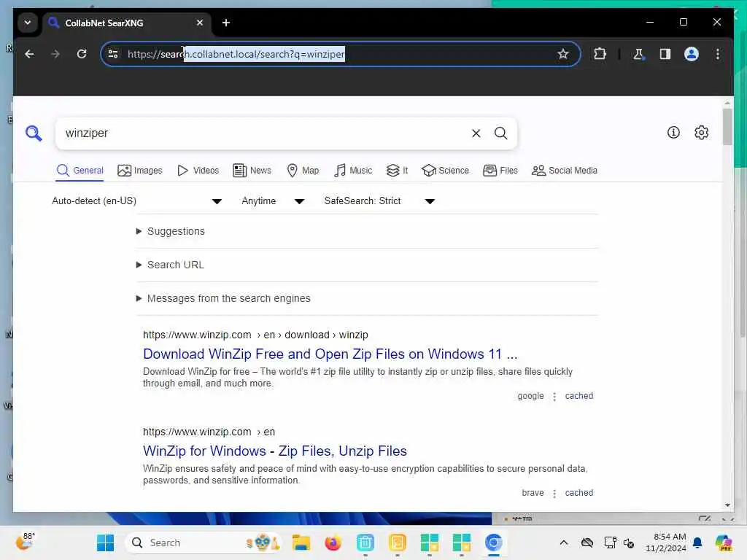Click the page vertical scrollbar thumb
This screenshot has width=747, height=560.
click(727, 127)
